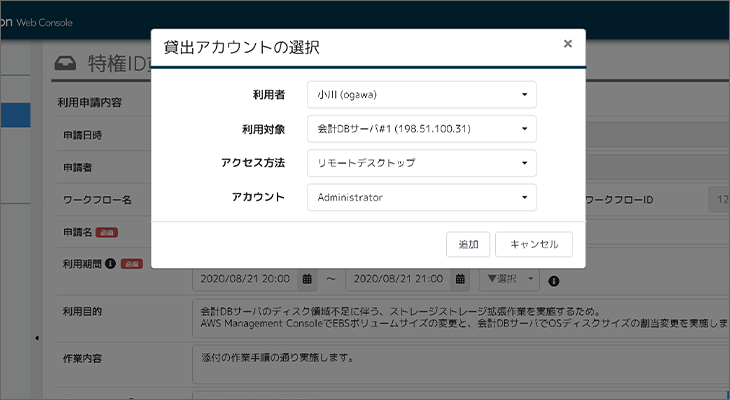Click the ワークフローID value field

click(719, 200)
